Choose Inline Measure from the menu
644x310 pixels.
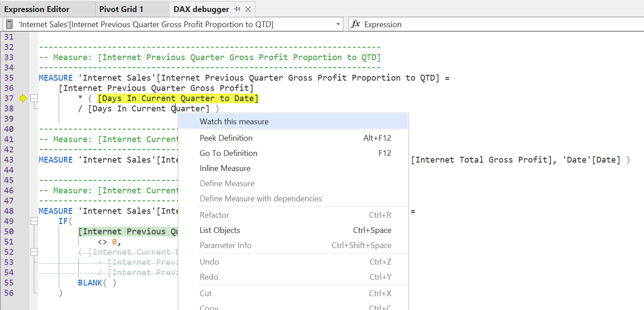point(225,168)
